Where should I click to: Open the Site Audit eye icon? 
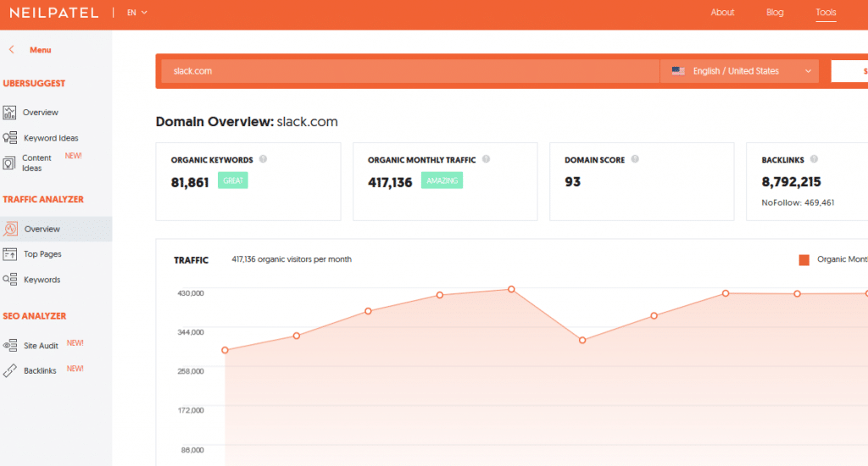tap(9, 346)
